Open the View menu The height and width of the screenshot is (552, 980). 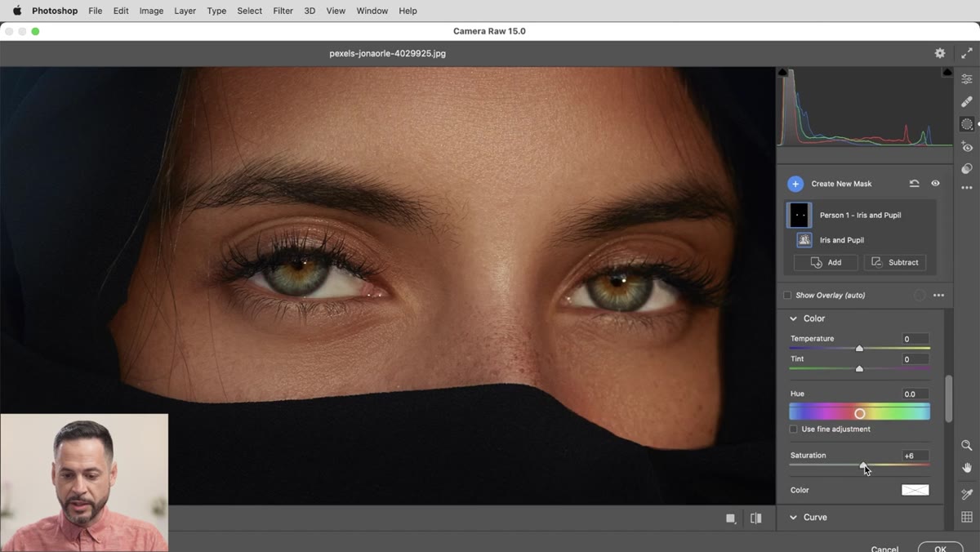coord(336,11)
